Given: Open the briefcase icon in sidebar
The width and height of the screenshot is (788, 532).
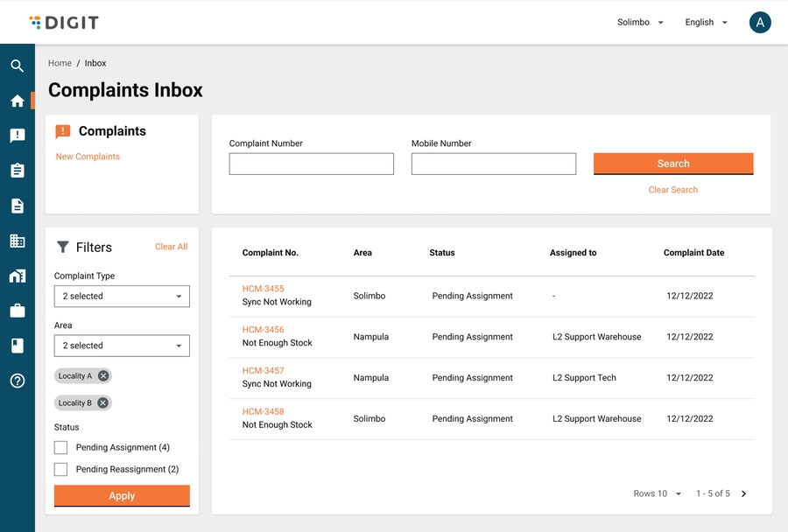Looking at the screenshot, I should [x=17, y=311].
